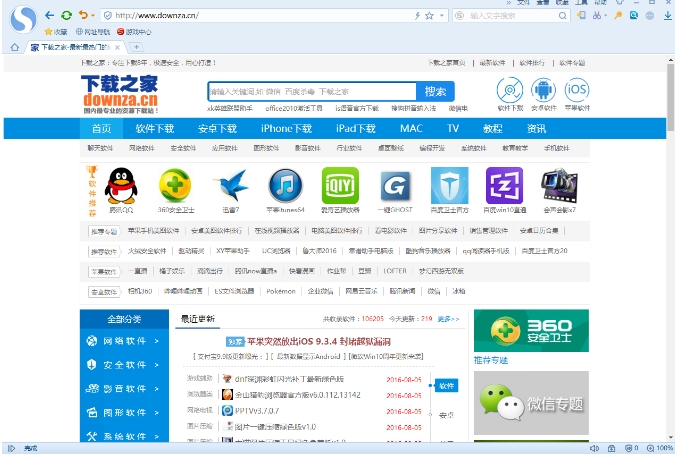675x454 pixels.
Task: Select the 下载之家 browser tab
Action: pyautogui.click(x=75, y=47)
